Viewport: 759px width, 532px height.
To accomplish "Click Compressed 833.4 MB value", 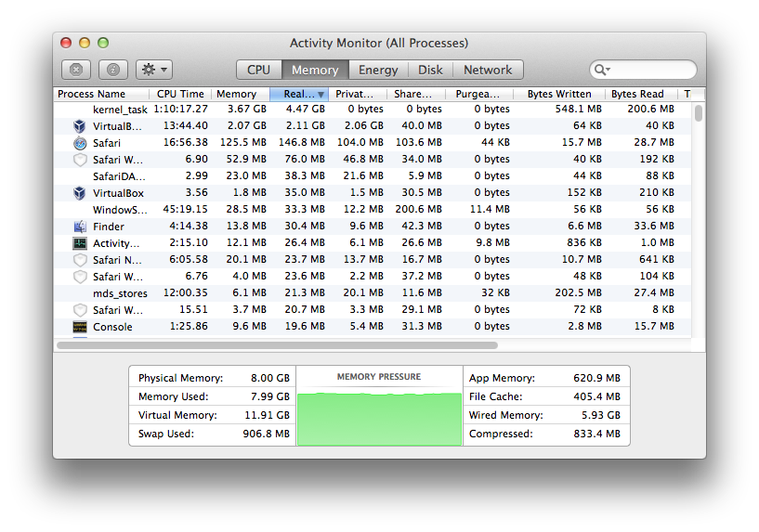I will pyautogui.click(x=596, y=434).
